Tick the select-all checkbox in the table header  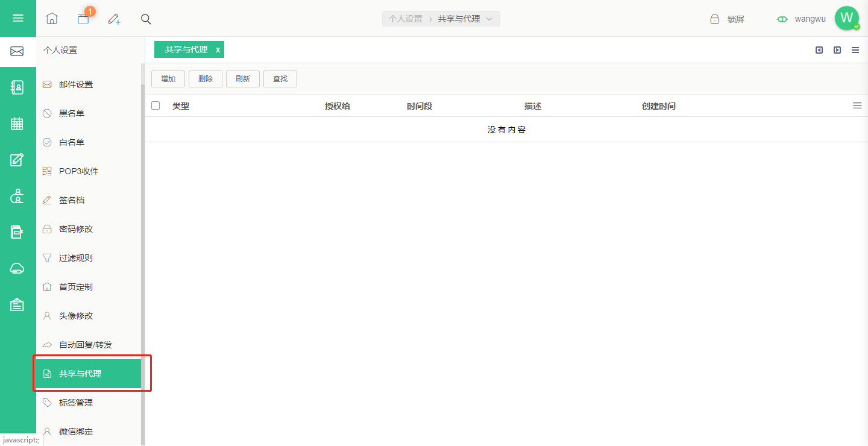tap(156, 105)
